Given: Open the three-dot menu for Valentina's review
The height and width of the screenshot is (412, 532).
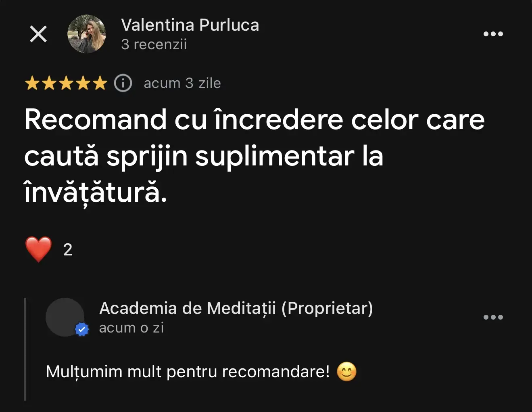Looking at the screenshot, I should point(493,34).
